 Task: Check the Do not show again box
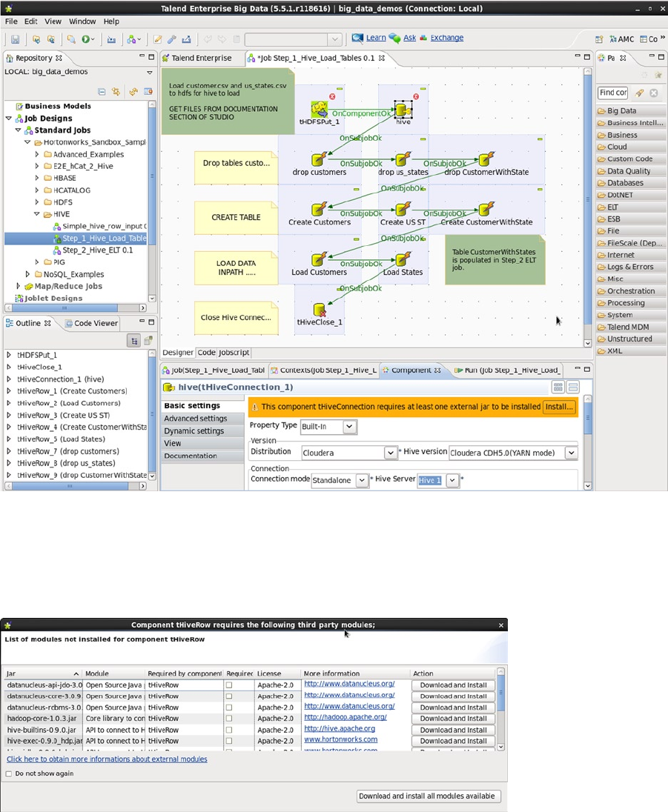[x=9, y=773]
